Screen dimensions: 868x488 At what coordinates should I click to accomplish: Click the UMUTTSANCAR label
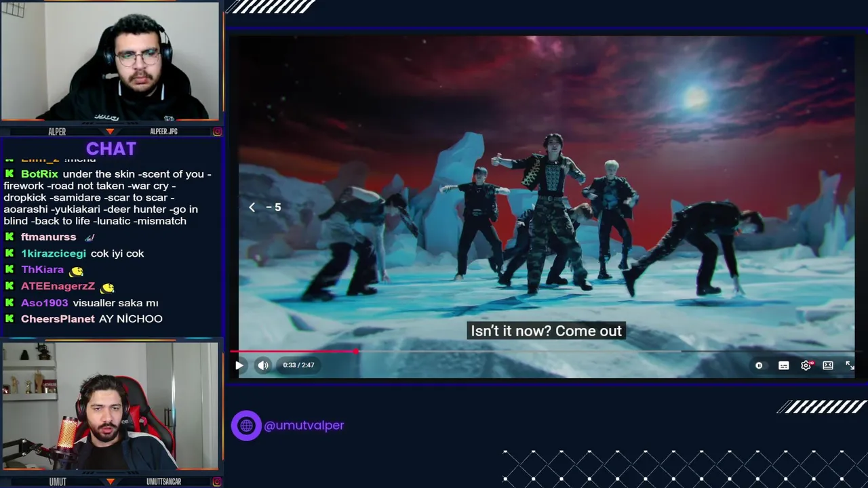(x=163, y=482)
